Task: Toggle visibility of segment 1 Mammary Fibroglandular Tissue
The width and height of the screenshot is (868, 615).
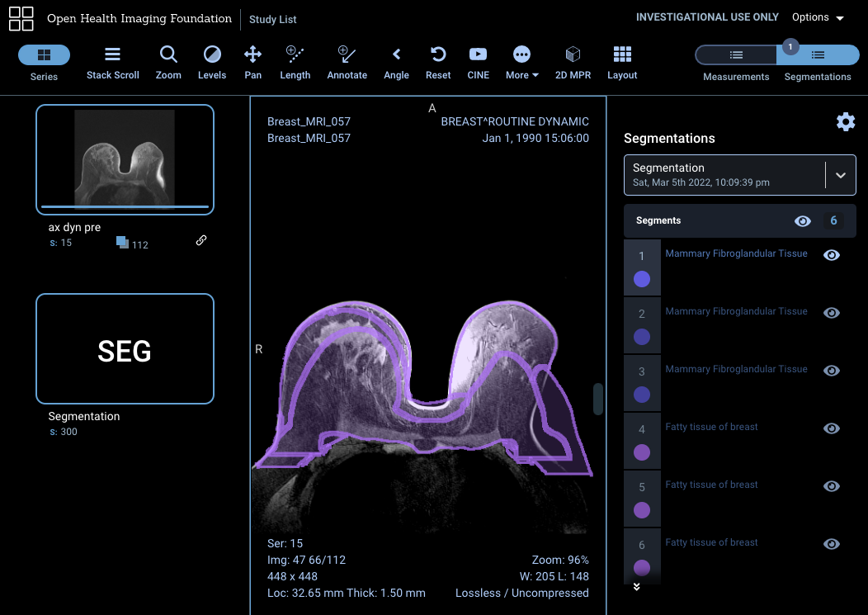Action: (831, 255)
